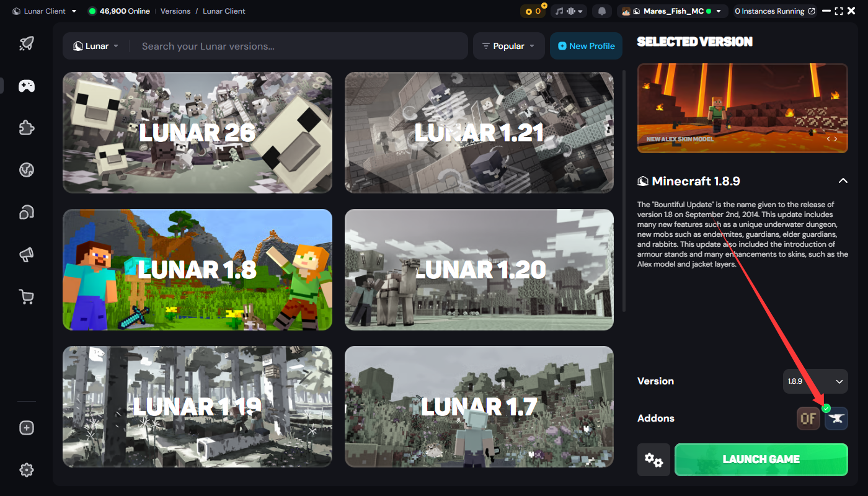The width and height of the screenshot is (868, 496).
Task: Open the megaphone news icon
Action: (x=26, y=254)
